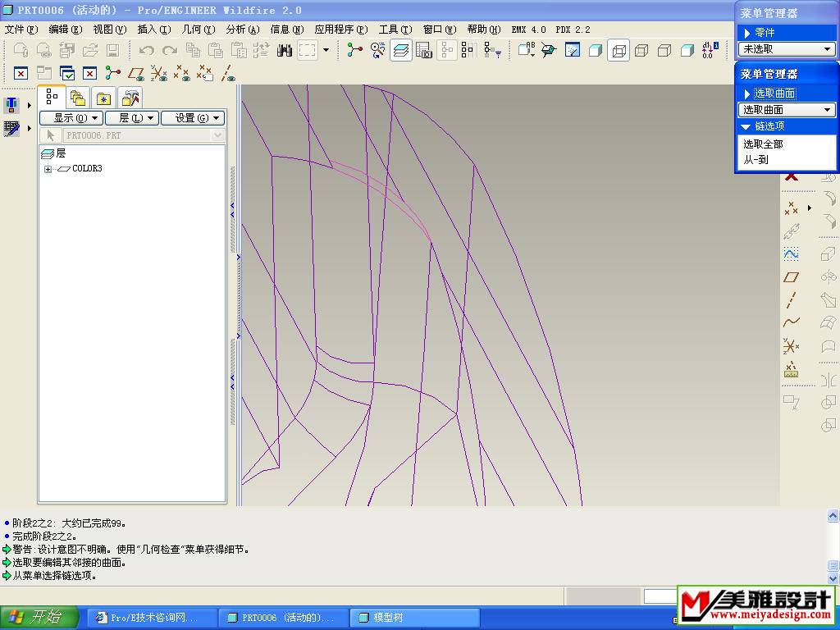The width and height of the screenshot is (840, 630).
Task: Toggle the layers display icon in toolbar
Action: [x=401, y=51]
